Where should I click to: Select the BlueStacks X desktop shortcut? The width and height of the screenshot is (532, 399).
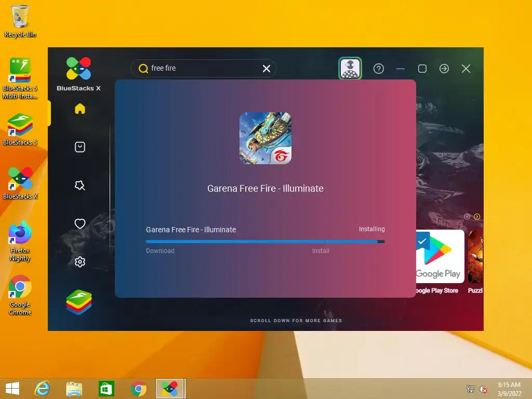point(20,183)
